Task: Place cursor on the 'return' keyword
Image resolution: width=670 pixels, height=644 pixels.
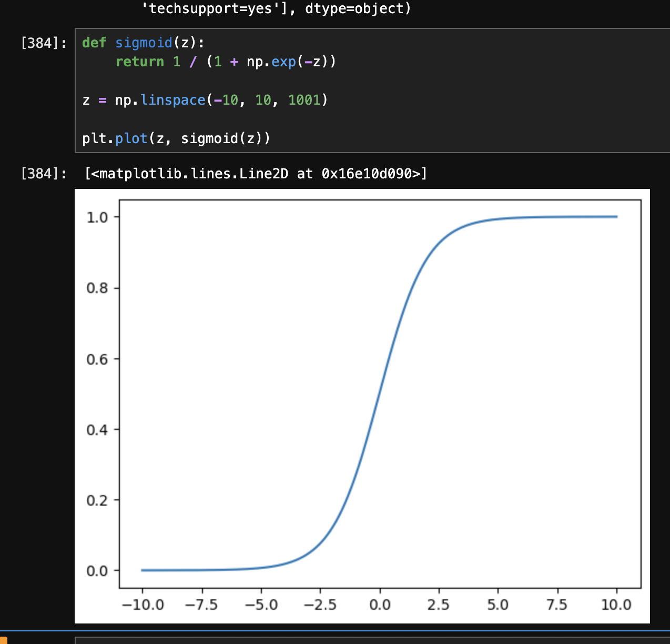Action: [139, 62]
